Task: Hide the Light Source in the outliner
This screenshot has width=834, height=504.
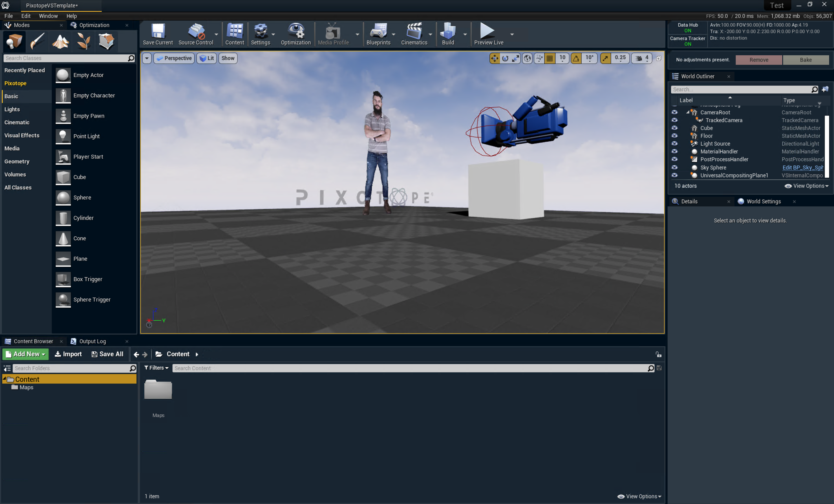Action: pos(674,143)
